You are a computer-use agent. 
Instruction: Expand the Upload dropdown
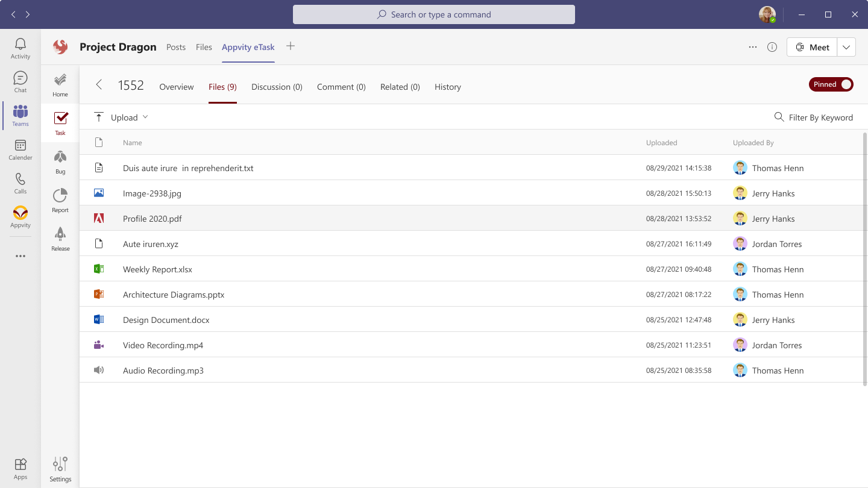click(144, 117)
